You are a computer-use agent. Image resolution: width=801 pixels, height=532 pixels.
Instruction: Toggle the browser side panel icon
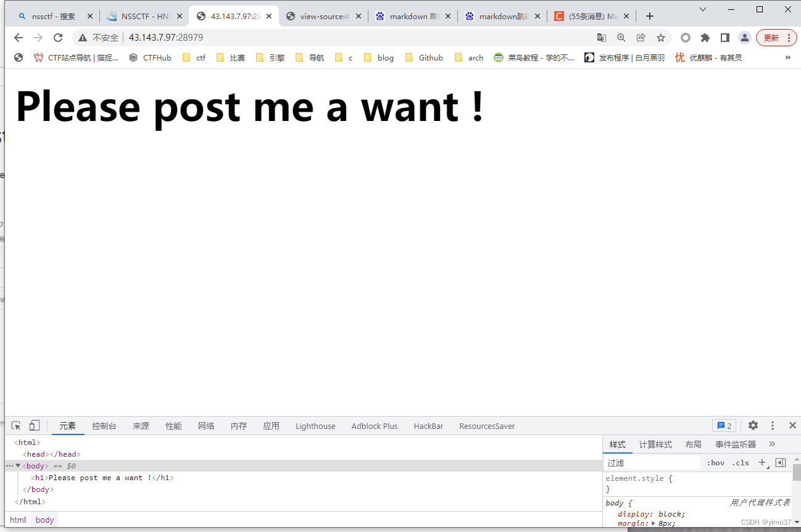pyautogui.click(x=725, y=38)
